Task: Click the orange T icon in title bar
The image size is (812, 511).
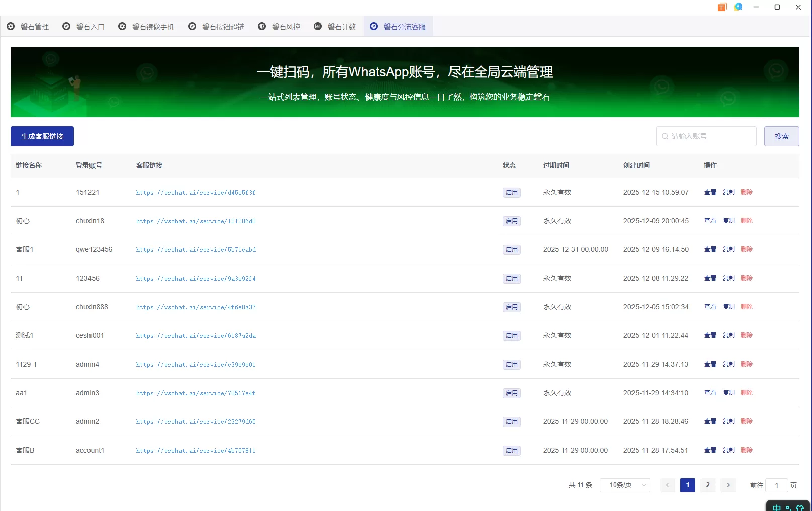Action: coord(722,7)
